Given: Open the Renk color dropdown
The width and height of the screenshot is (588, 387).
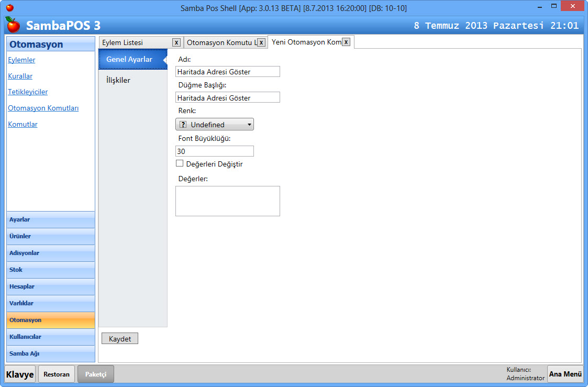Looking at the screenshot, I should click(x=214, y=124).
